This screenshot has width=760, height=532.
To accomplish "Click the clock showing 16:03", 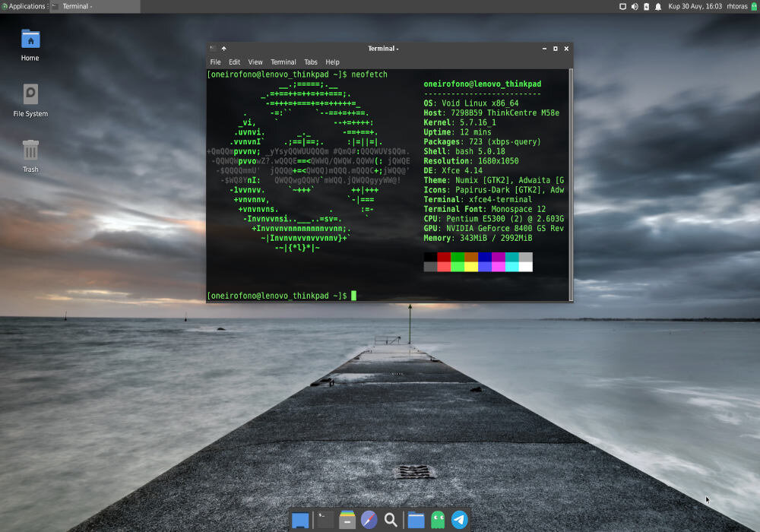I will (695, 6).
